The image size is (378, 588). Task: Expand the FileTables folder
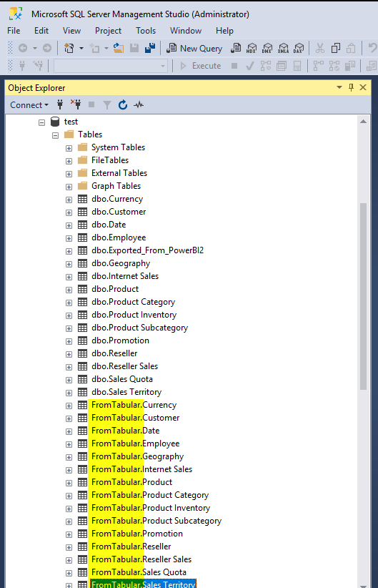[69, 161]
